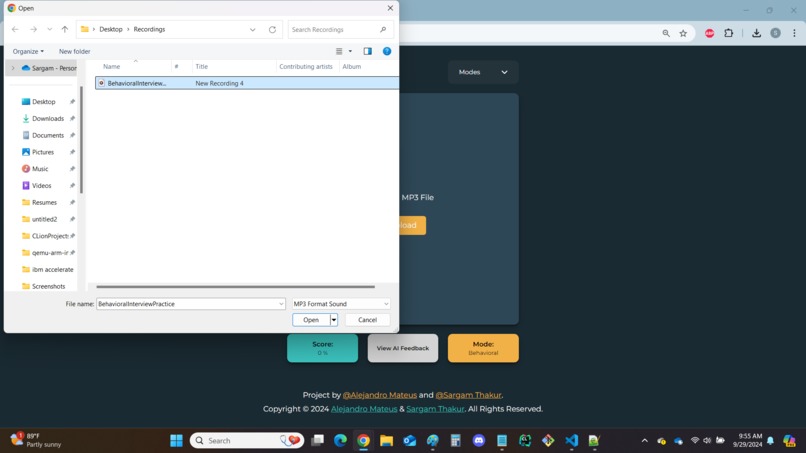806x453 pixels.
Task: Bookmark this page with star icon
Action: coord(683,33)
